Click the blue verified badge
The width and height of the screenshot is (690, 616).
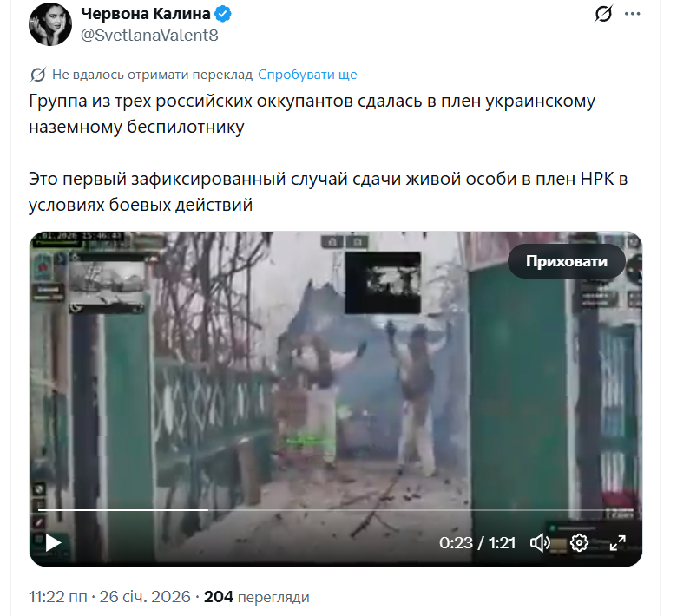point(223,14)
